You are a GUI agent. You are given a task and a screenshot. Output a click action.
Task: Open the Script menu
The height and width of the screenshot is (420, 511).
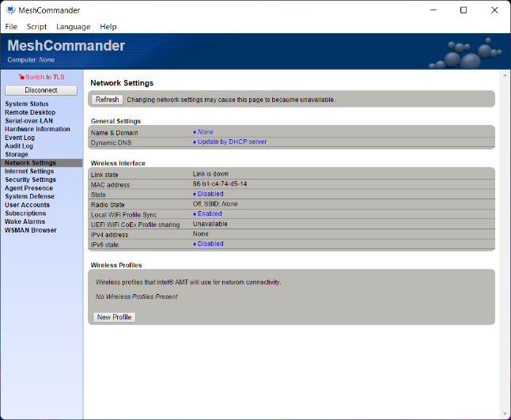pyautogui.click(x=36, y=27)
